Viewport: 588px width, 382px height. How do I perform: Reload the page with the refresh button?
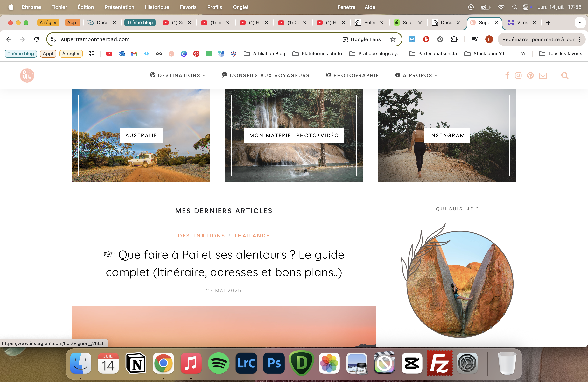37,39
